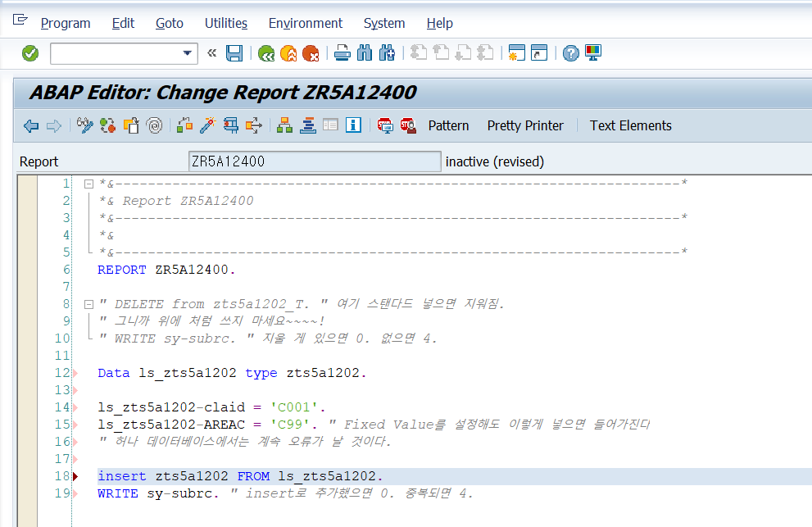Click line number 18 in the gutter
The width and height of the screenshot is (812, 527).
(x=62, y=475)
